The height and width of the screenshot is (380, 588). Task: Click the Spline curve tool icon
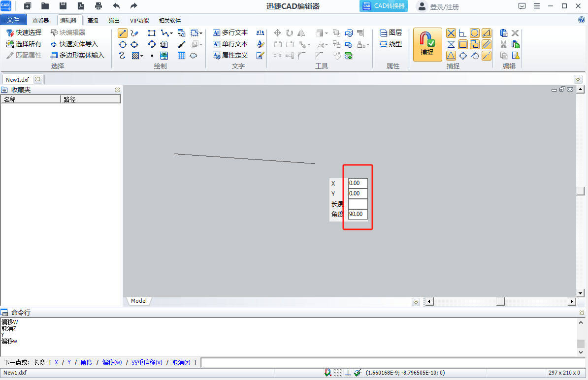[123, 56]
